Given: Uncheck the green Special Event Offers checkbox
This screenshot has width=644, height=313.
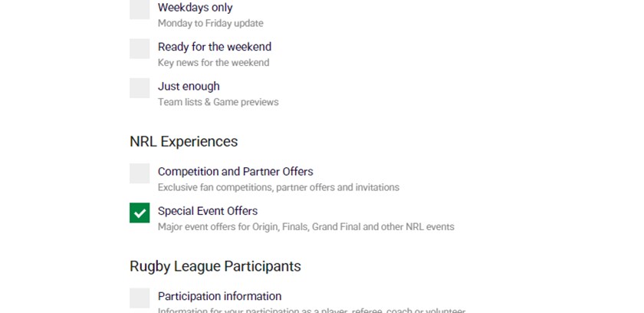Looking at the screenshot, I should pos(140,213).
